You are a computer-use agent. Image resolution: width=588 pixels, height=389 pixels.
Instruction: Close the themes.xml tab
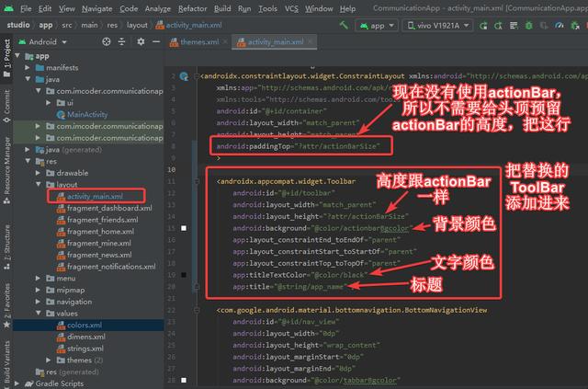pyautogui.click(x=225, y=42)
